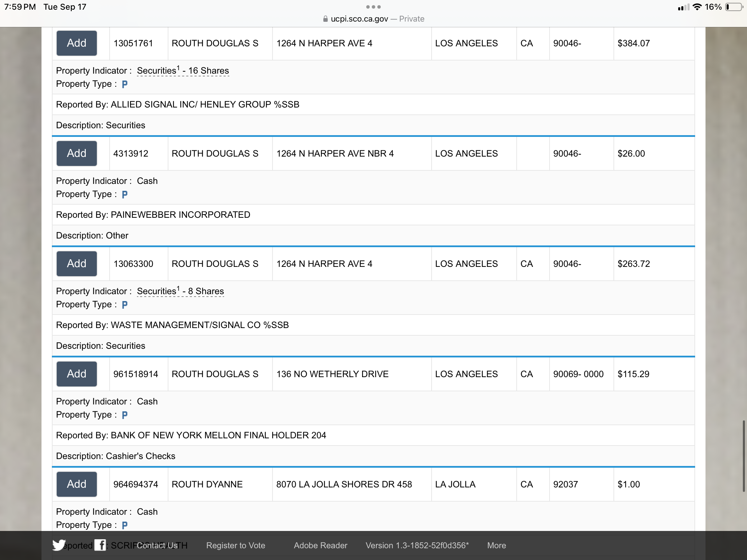Tap the battery indicator in the status bar
Viewport: 747px width, 560px height.
coord(734,7)
